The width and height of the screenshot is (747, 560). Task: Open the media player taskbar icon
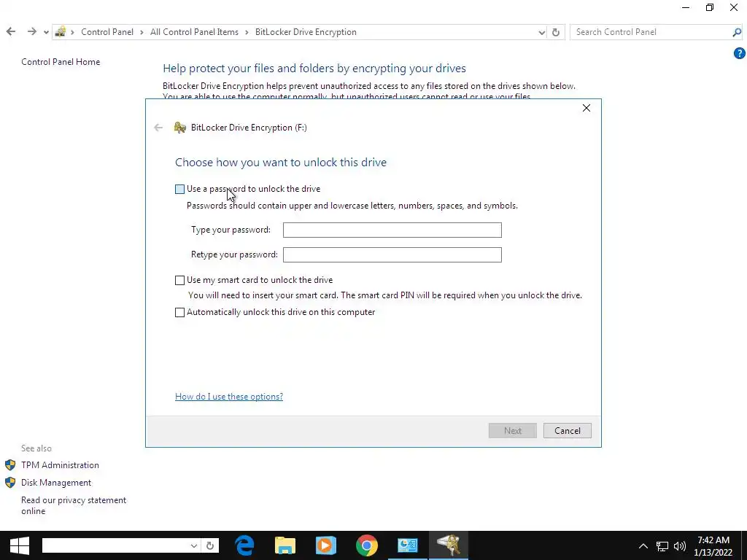326,545
